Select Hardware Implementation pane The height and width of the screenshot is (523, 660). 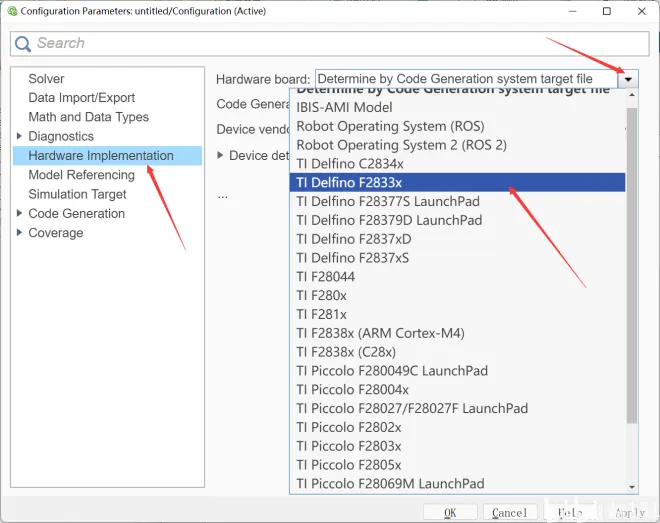107,156
